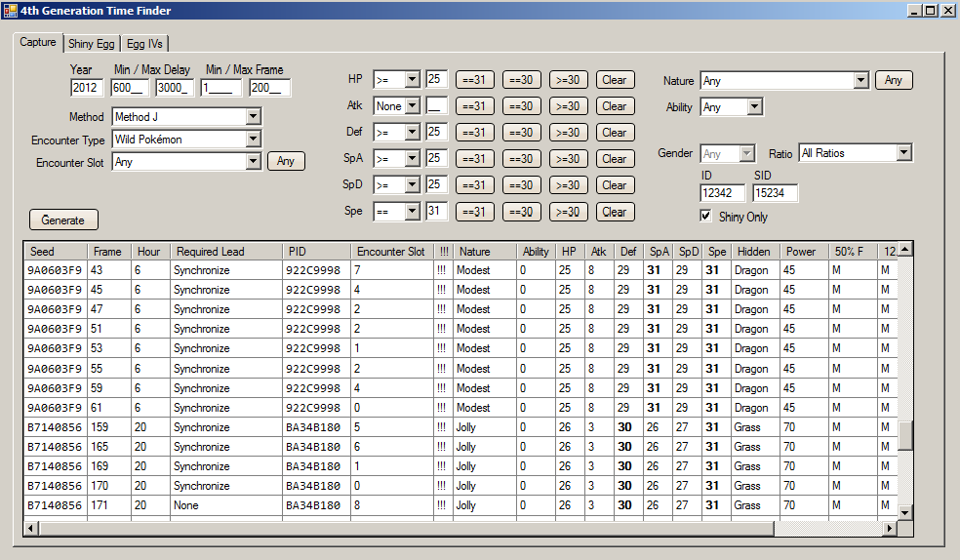The image size is (960, 560).
Task: Click Any button beside Encounter Slot
Action: (286, 161)
